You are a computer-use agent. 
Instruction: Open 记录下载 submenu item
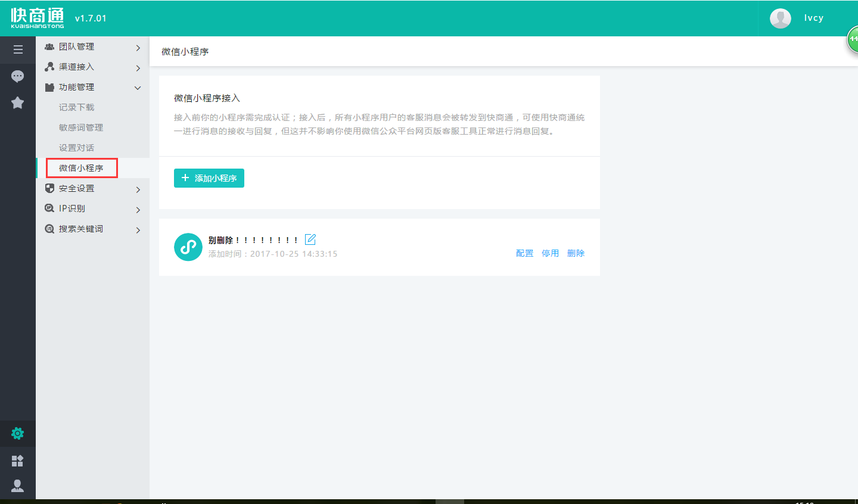point(76,107)
